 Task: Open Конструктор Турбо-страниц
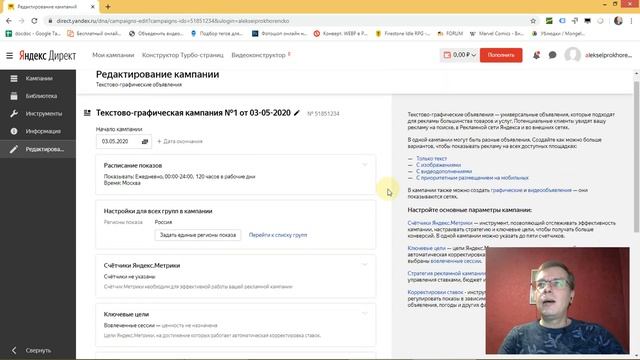182,55
